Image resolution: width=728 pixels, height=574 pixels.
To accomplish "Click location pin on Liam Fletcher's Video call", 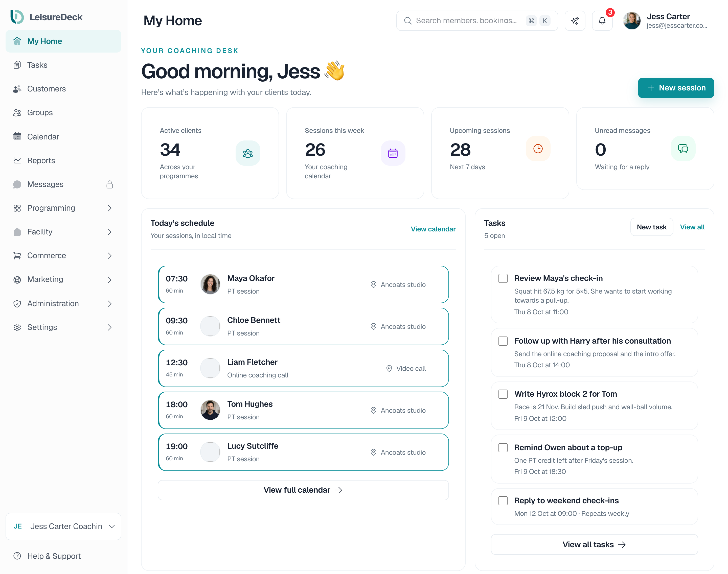I will coord(389,368).
